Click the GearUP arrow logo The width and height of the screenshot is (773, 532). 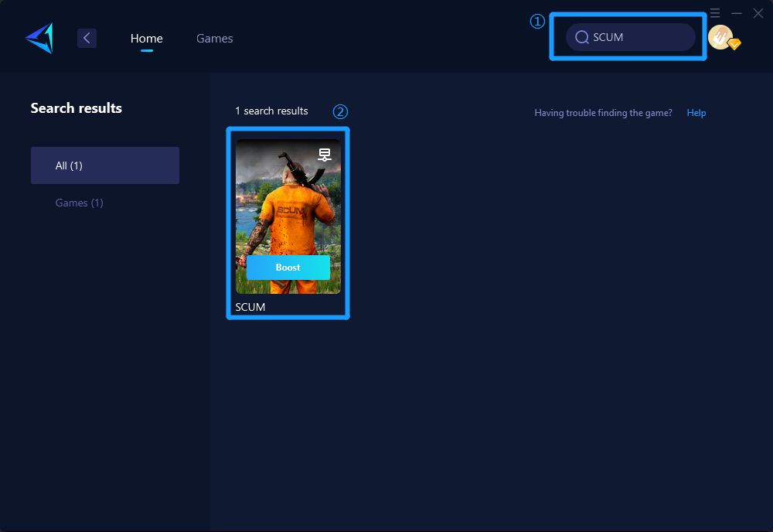[x=39, y=38]
